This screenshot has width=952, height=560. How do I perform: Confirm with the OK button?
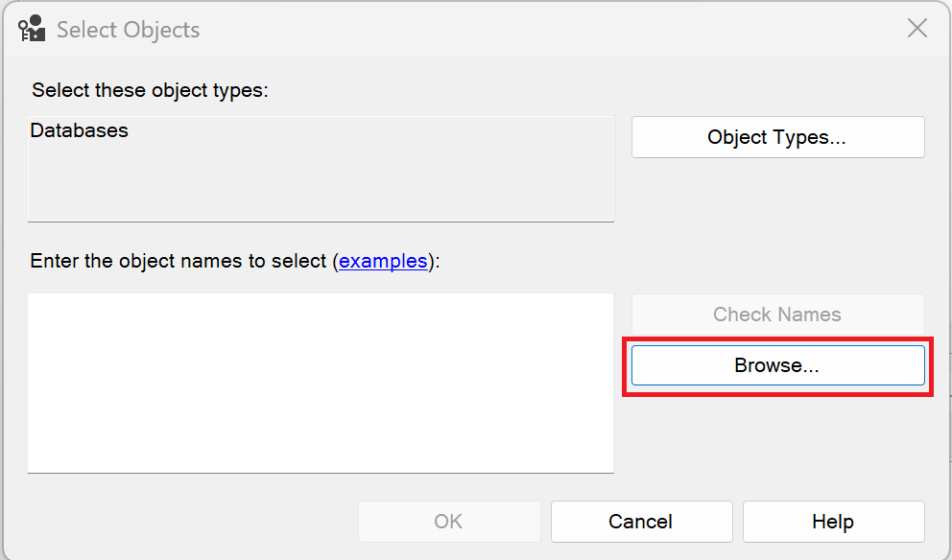448,522
